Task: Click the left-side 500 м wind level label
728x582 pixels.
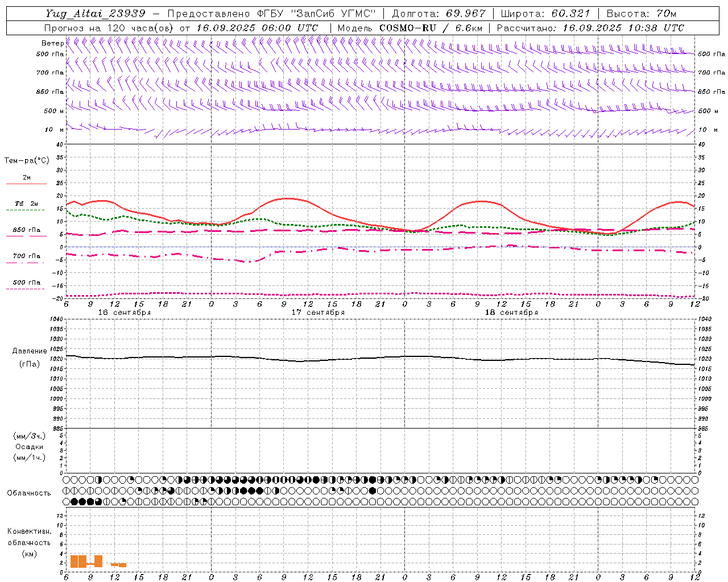Action: pos(54,111)
